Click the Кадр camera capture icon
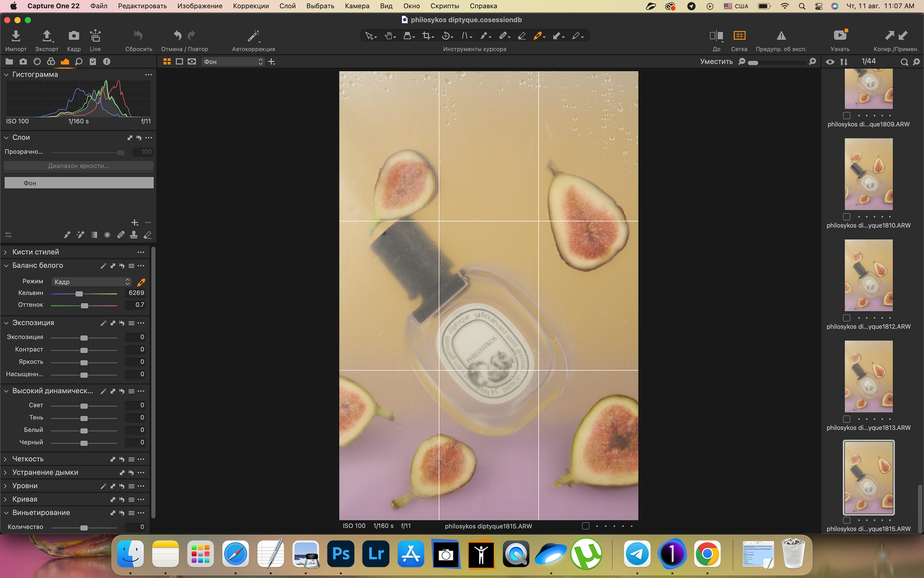Screen dimensions: 924x578 tap(74, 36)
